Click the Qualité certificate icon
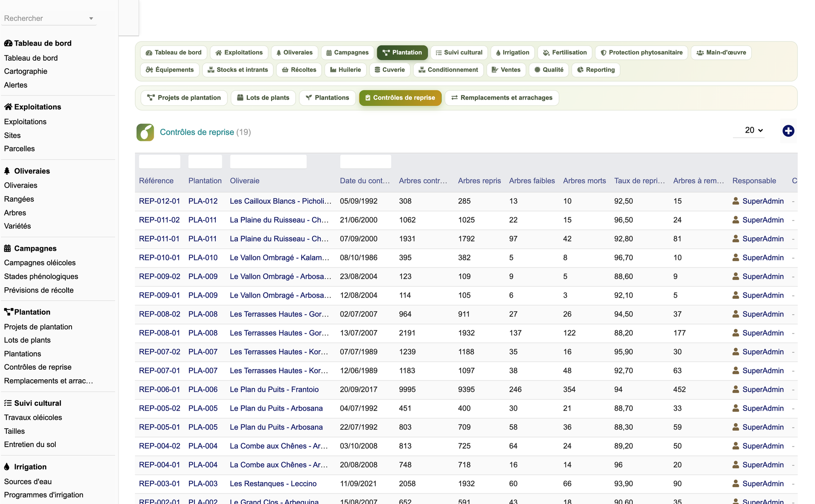The width and height of the screenshot is (815, 504). pos(537,70)
